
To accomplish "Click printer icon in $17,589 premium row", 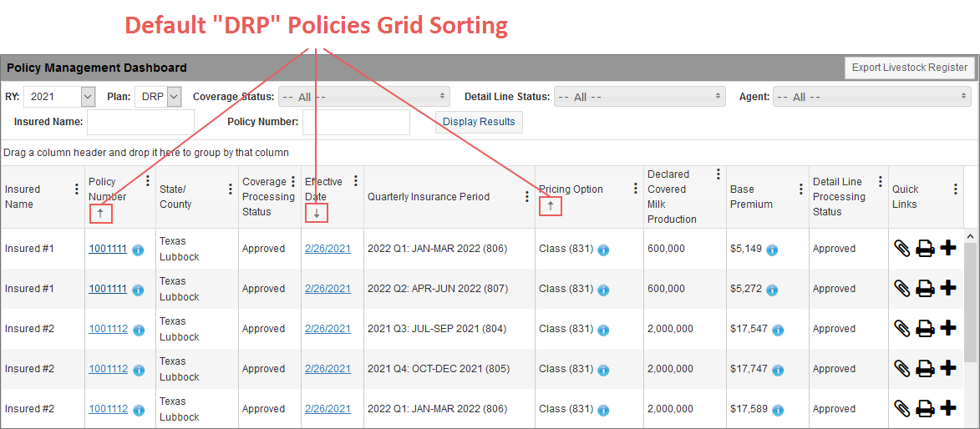I will coord(925,409).
